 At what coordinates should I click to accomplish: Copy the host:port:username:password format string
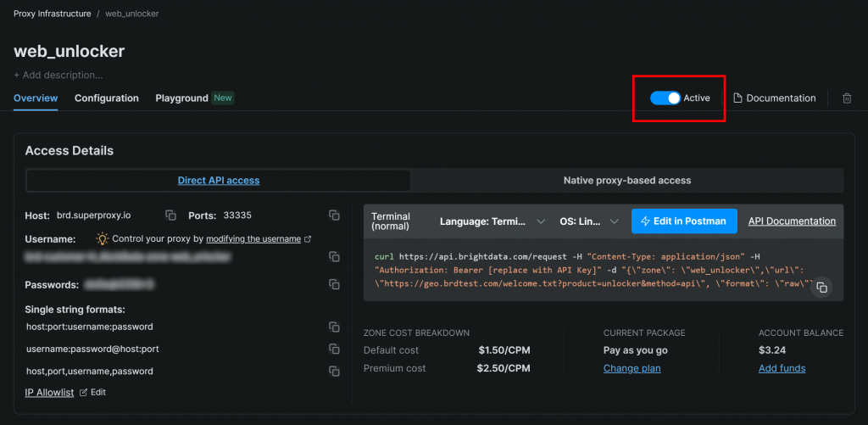[334, 327]
